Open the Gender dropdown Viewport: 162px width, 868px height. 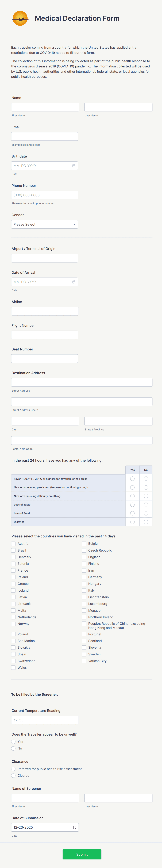coord(44,224)
